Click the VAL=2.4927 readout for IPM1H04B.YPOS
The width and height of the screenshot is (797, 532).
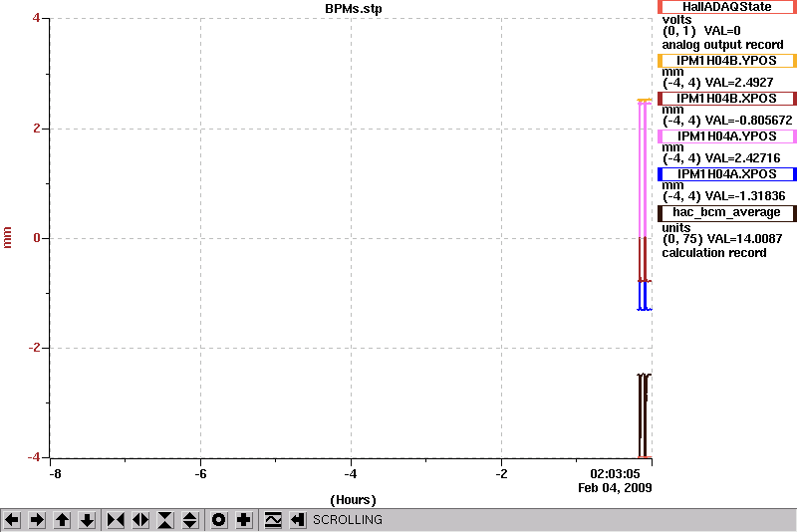[x=739, y=83]
